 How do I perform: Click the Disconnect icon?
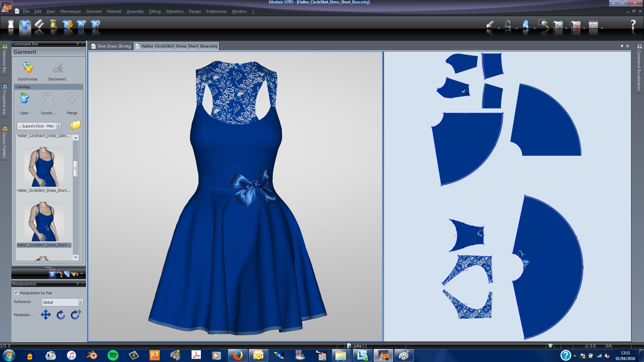(57, 68)
